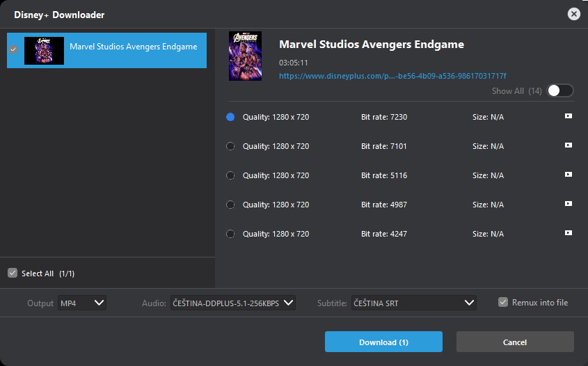Viewport: 588px width, 366px height.
Task: Click the Download (1) button
Action: click(x=383, y=342)
